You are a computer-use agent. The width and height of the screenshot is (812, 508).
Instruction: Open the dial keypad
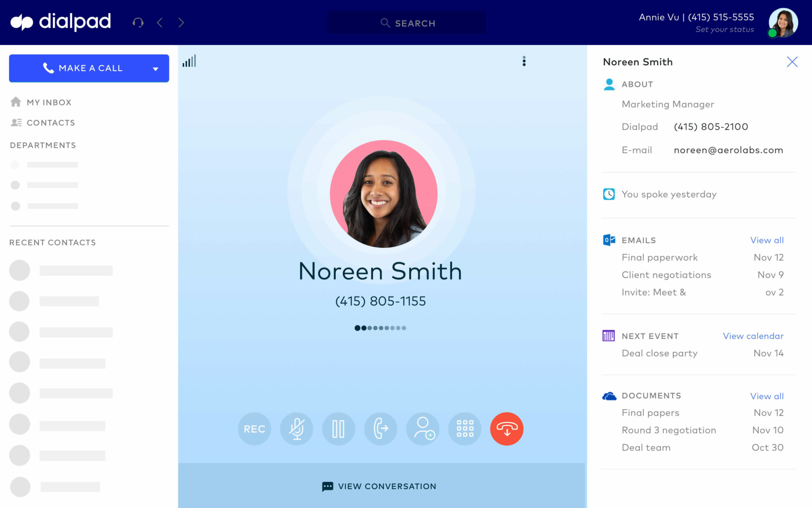pos(464,429)
